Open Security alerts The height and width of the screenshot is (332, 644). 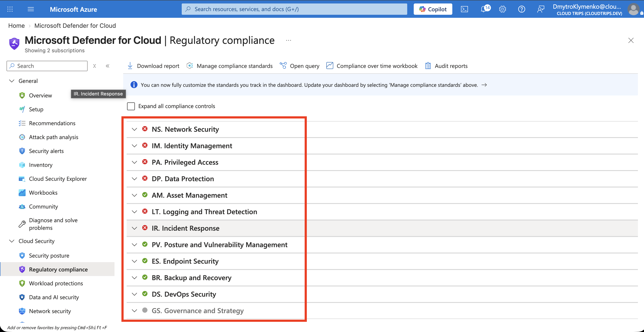tap(46, 151)
